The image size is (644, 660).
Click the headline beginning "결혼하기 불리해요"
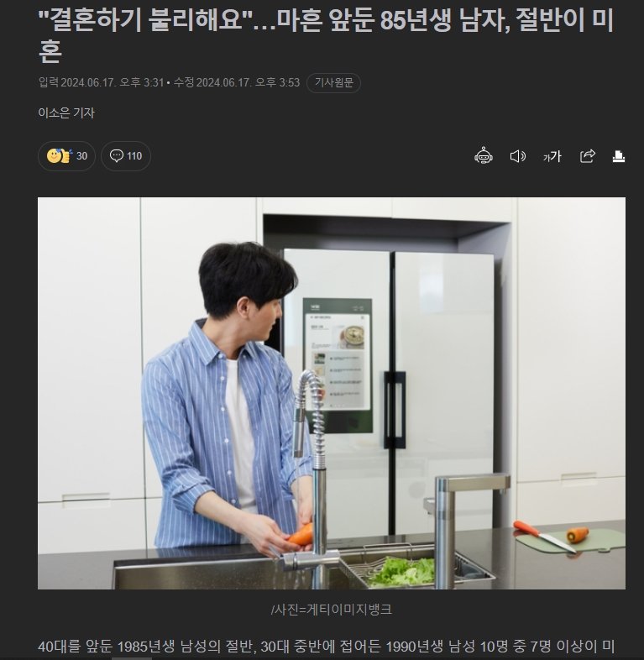[326, 35]
